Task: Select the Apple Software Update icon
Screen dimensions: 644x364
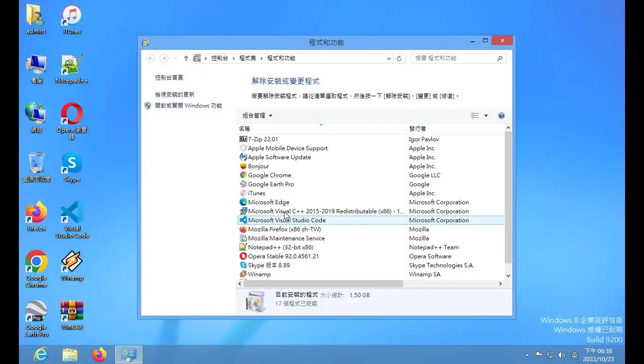Action: tap(243, 157)
